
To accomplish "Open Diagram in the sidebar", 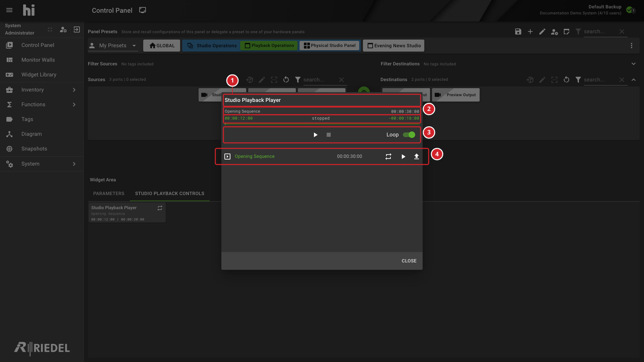I will pyautogui.click(x=42, y=134).
